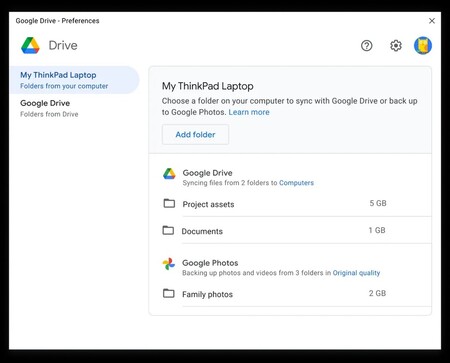The height and width of the screenshot is (363, 450).
Task: Click Google Drive - Preferences window title
Action: pyautogui.click(x=57, y=21)
